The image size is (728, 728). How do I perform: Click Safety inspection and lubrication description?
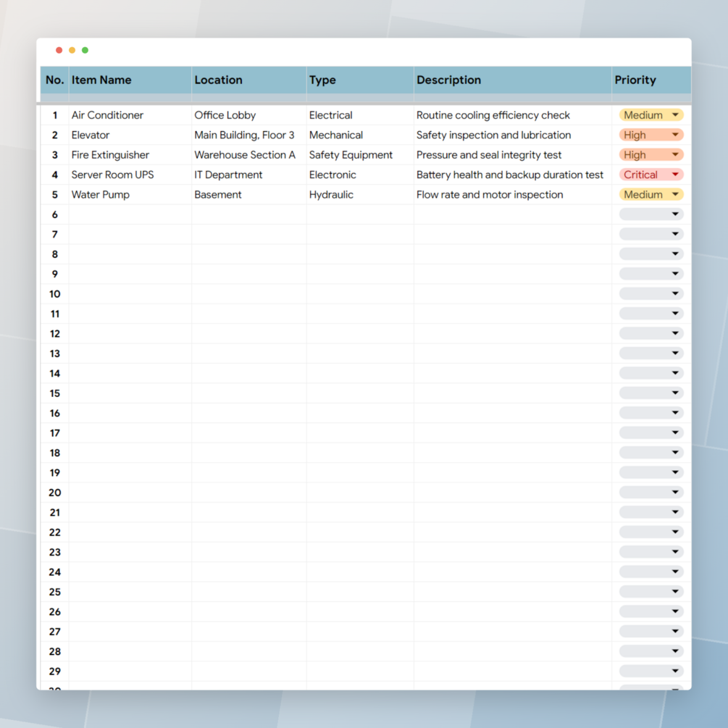point(513,135)
